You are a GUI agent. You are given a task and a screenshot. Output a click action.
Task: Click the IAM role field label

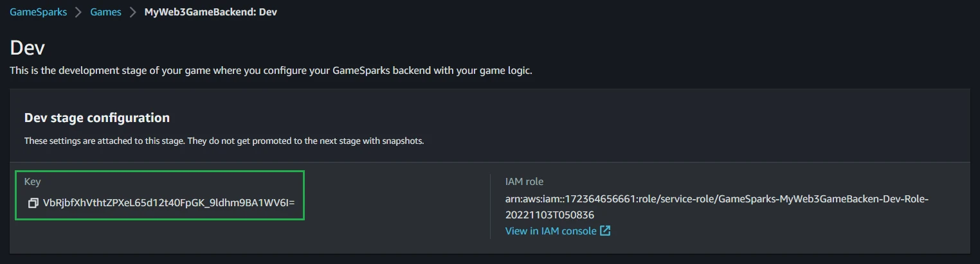pos(524,182)
